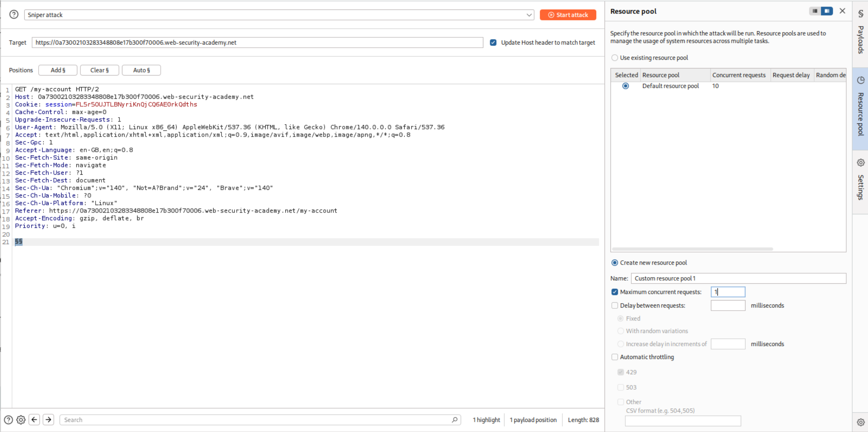Image resolution: width=868 pixels, height=432 pixels.
Task: Click the Clear § positions button
Action: point(99,70)
